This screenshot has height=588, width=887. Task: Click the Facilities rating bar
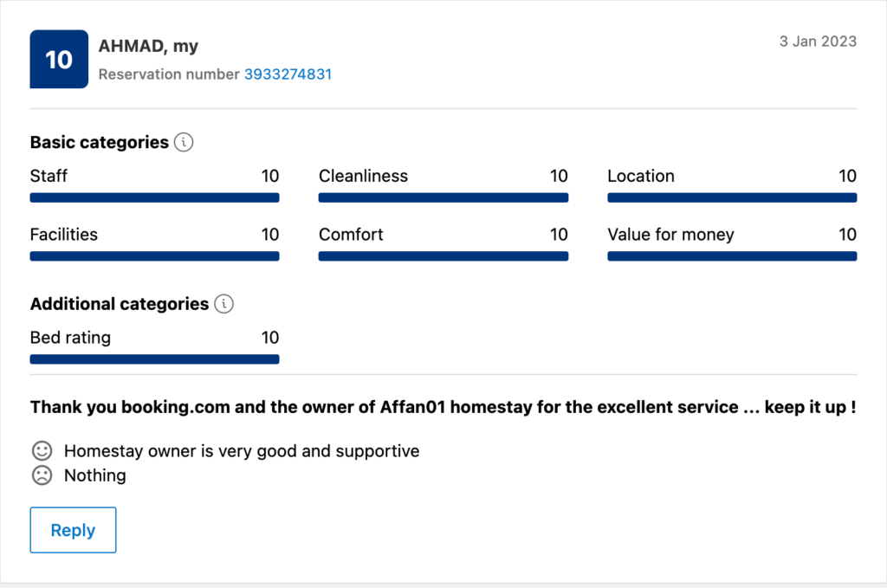point(154,256)
